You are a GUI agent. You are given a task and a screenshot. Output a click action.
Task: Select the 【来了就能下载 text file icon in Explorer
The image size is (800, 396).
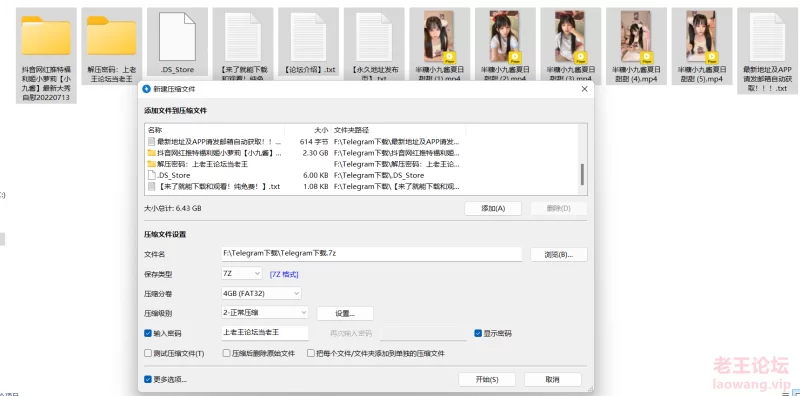243,36
